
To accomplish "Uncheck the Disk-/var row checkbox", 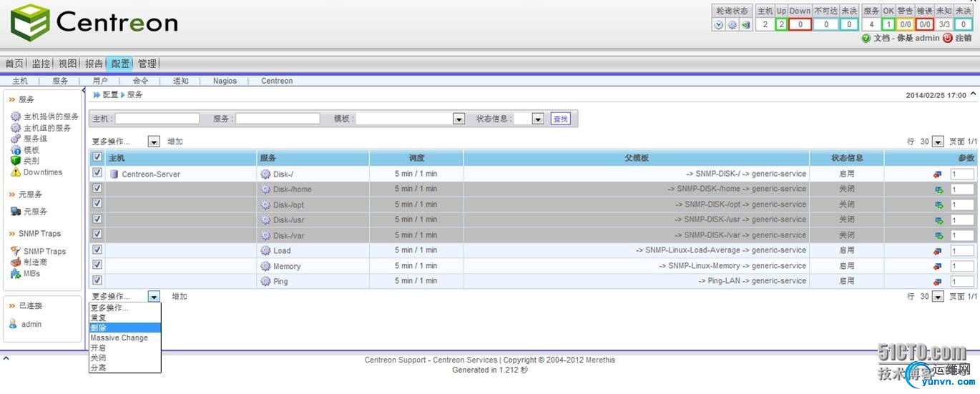I will 97,234.
